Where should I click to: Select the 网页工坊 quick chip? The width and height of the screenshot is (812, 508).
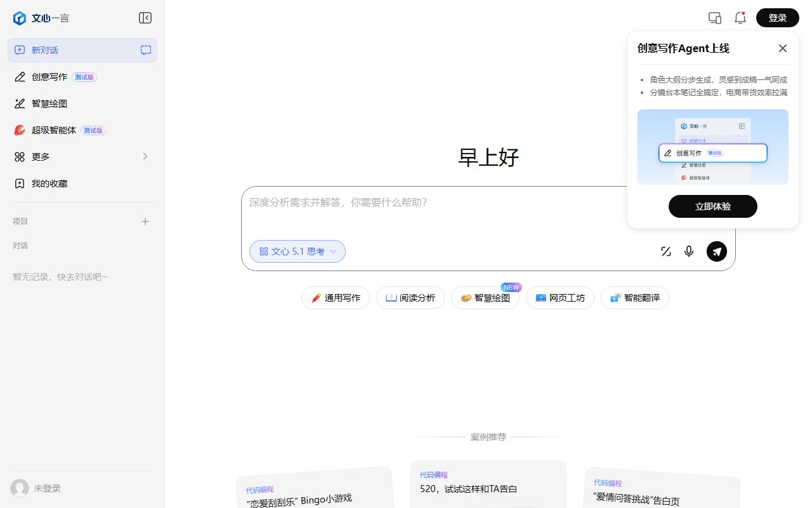[x=560, y=298]
